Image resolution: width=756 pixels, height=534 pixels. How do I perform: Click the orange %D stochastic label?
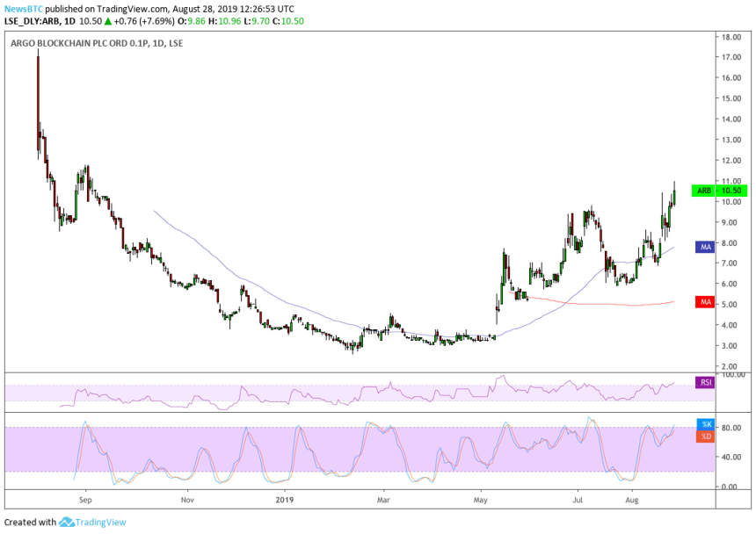706,437
